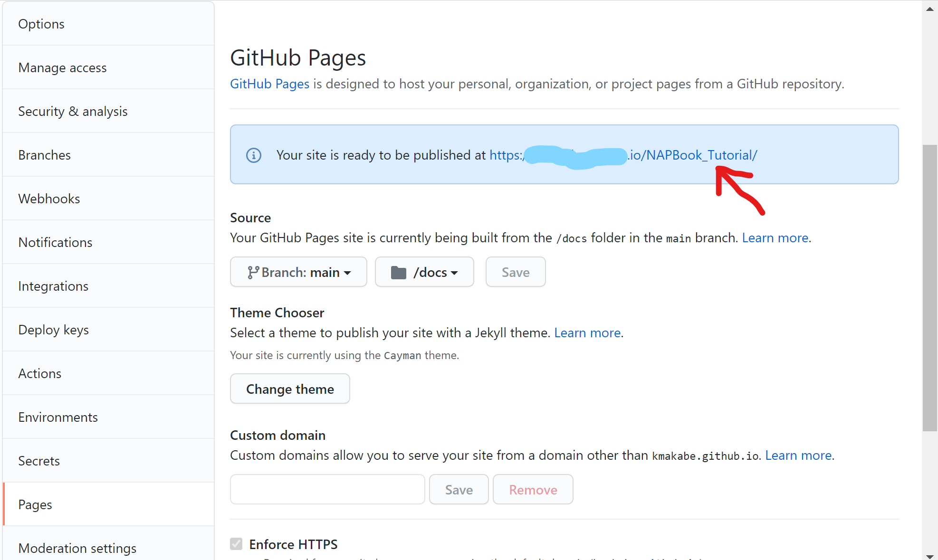Click the info icon in the publish banner

coord(253,155)
